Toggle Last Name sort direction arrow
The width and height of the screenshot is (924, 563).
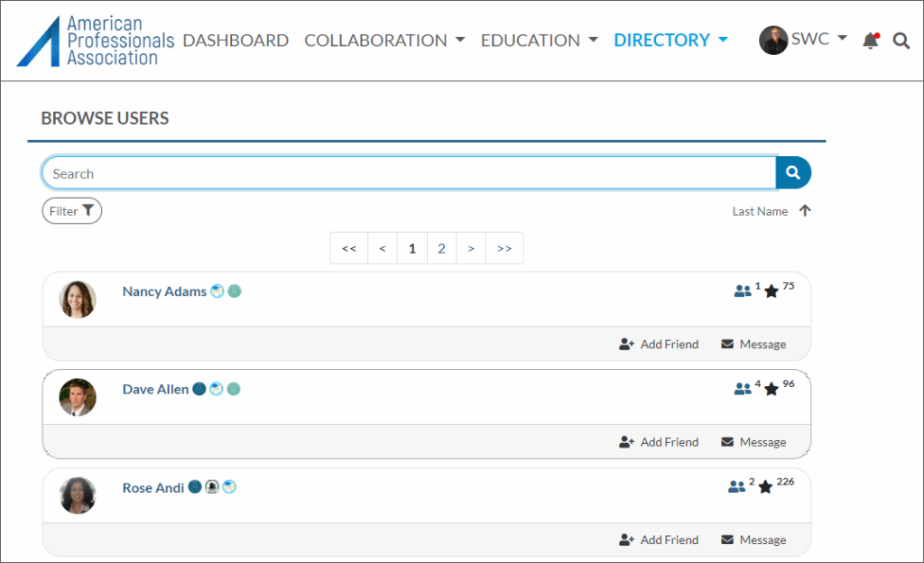click(805, 211)
